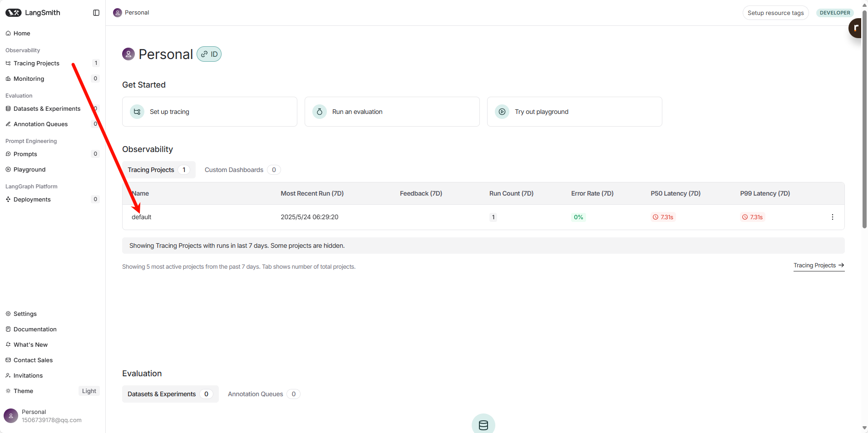Switch to the Tracing Projects tab
The height and width of the screenshot is (433, 868).
click(x=159, y=170)
